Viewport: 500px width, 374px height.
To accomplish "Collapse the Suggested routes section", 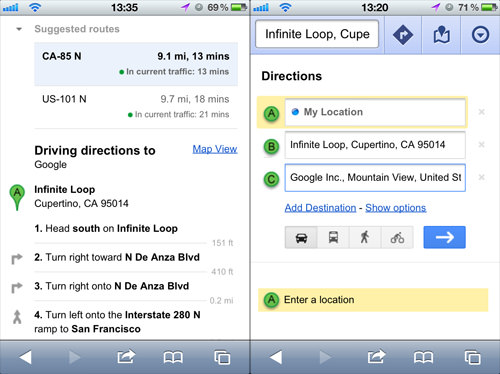I will (x=19, y=29).
